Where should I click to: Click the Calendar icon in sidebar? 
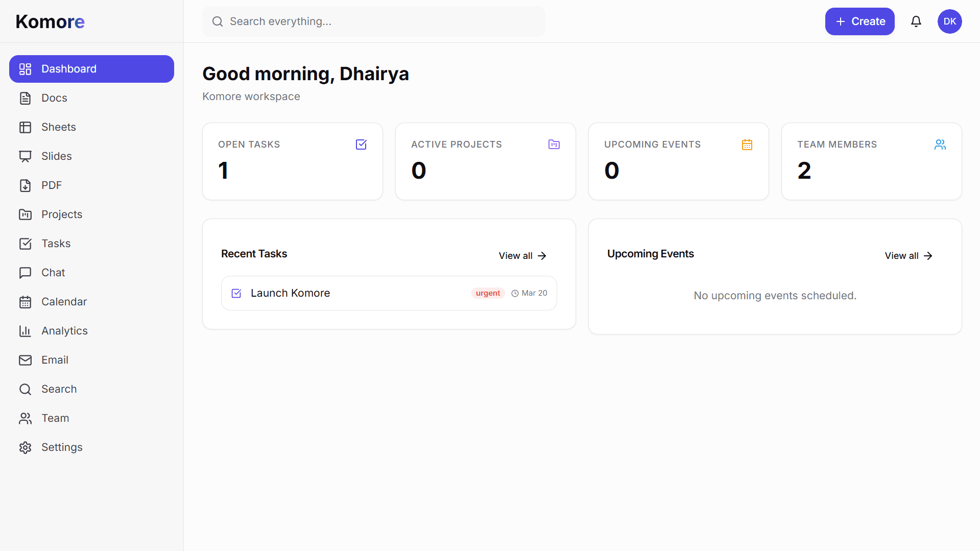[x=26, y=301]
